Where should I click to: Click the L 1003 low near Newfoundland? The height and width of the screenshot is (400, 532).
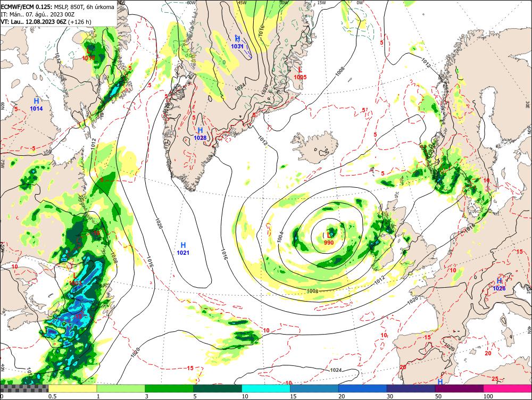tap(76, 279)
